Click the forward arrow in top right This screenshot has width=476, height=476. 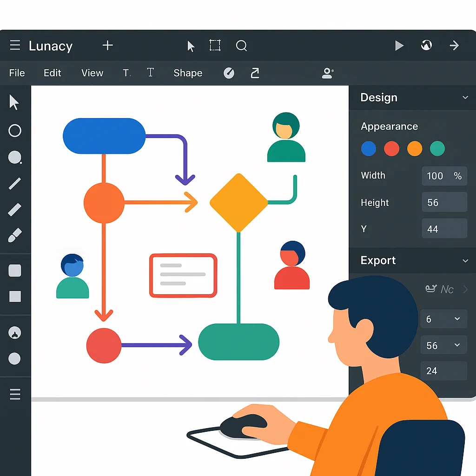pos(454,46)
